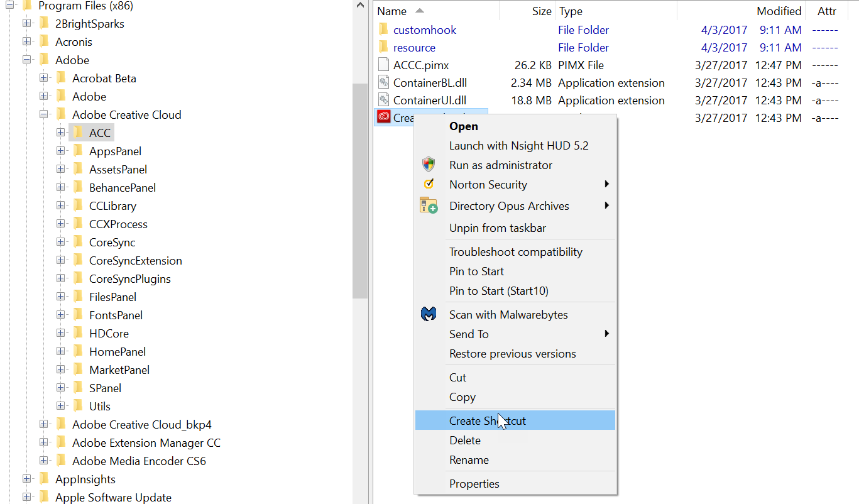Image resolution: width=859 pixels, height=504 pixels.
Task: Click the Acronis folder icon in tree
Action: coord(44,41)
